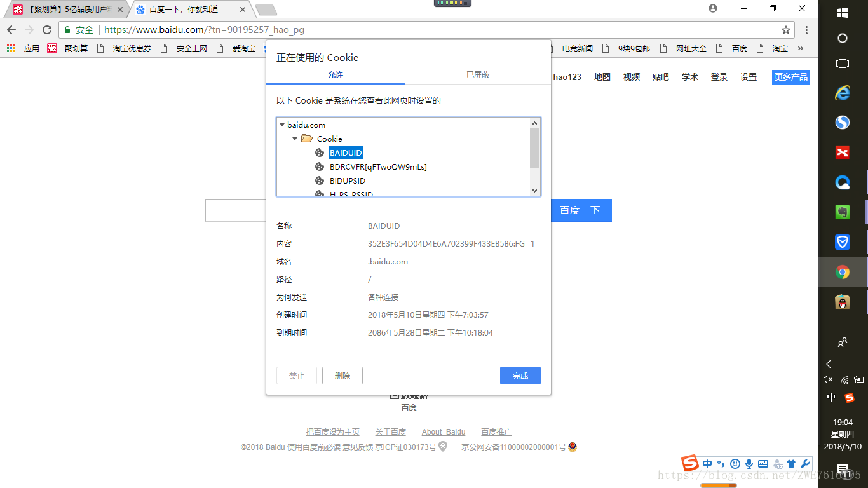The image size is (868, 488).
Task: Go back to the previous page
Action: click(x=11, y=30)
